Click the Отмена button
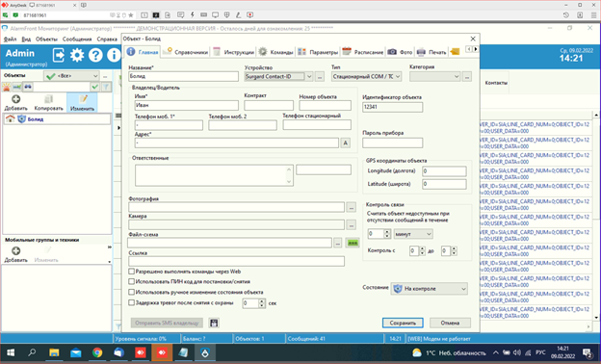The image size is (601, 364). click(x=450, y=323)
